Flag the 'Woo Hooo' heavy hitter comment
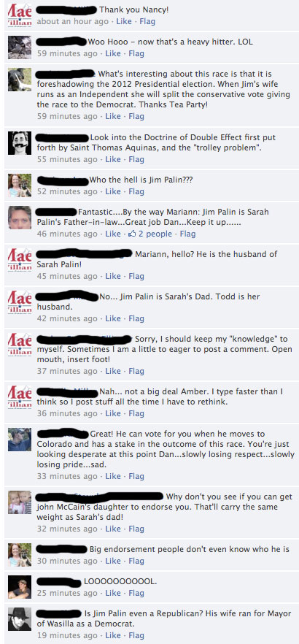Image resolution: width=299 pixels, height=644 pixels. (136, 53)
